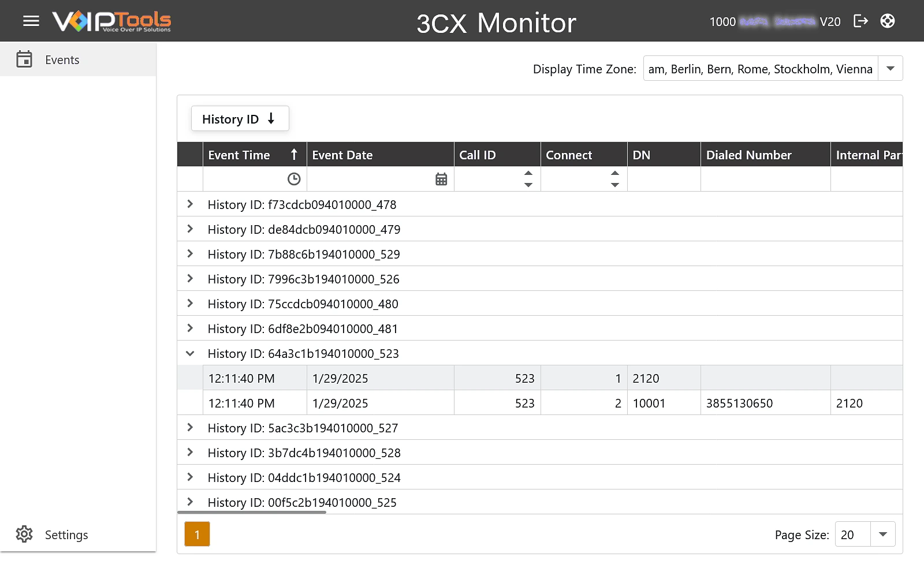Screen dimensions: 924x568
Task: Click the Time Zone text field
Action: (761, 69)
